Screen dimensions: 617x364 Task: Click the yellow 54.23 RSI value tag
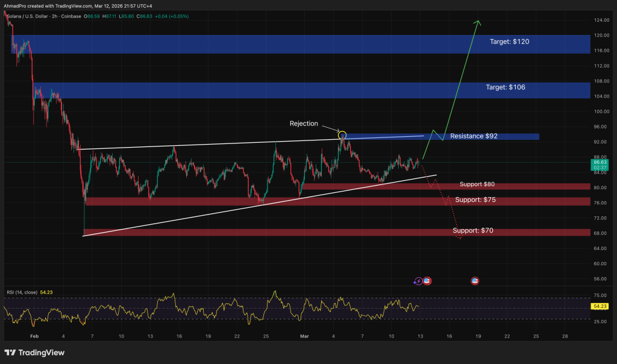point(599,306)
